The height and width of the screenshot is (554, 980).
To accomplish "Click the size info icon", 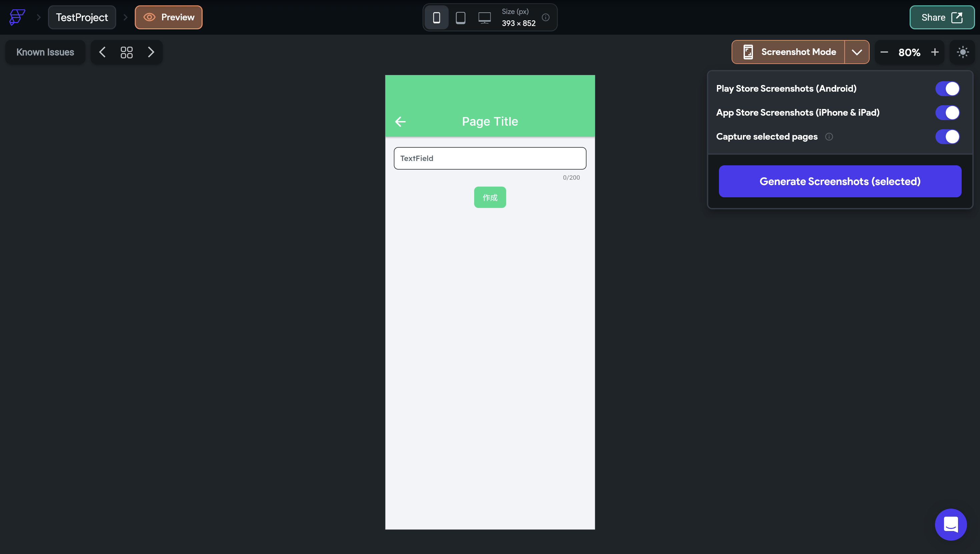I will [546, 18].
